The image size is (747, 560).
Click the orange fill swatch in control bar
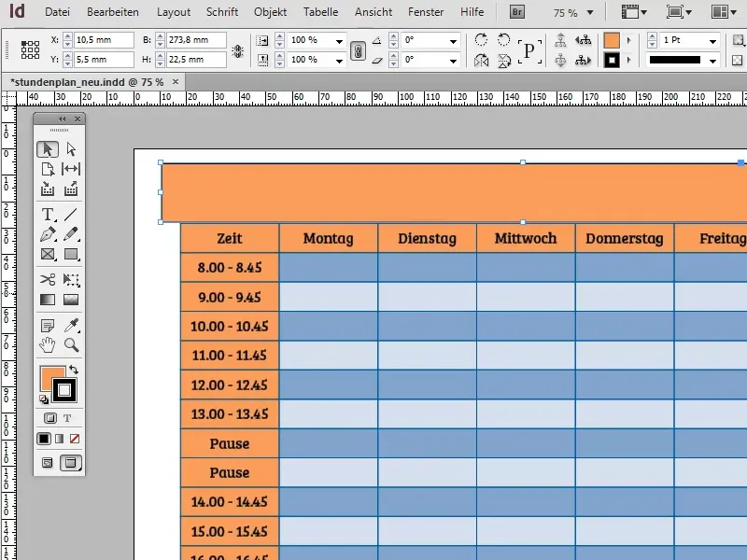coord(612,40)
